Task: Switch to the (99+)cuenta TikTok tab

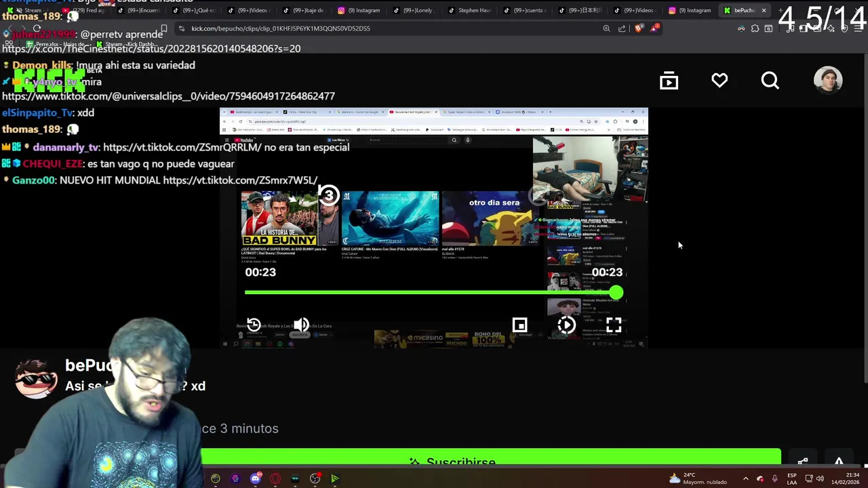Action: pos(525,10)
